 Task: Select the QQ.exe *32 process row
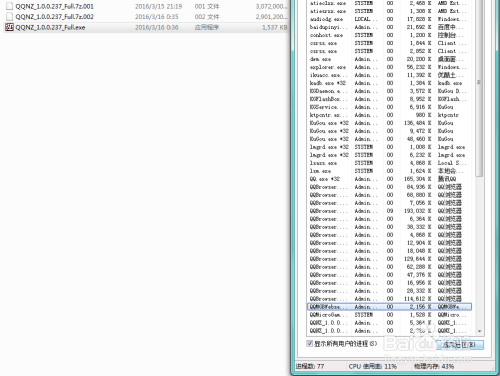[389, 179]
